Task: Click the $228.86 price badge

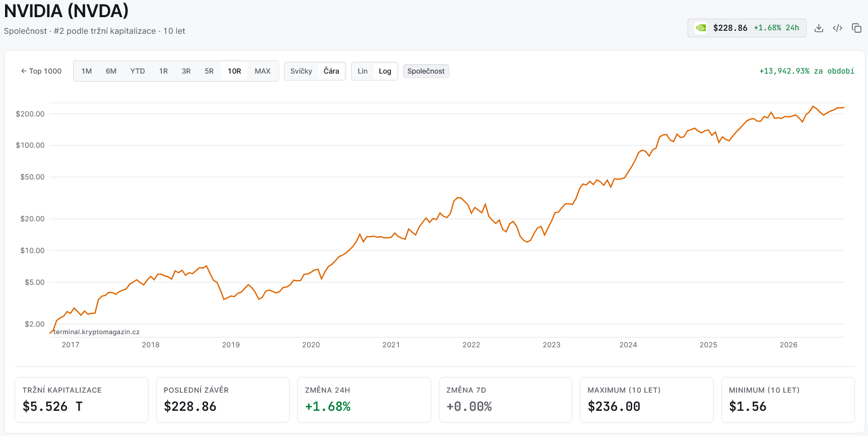Action: [747, 28]
